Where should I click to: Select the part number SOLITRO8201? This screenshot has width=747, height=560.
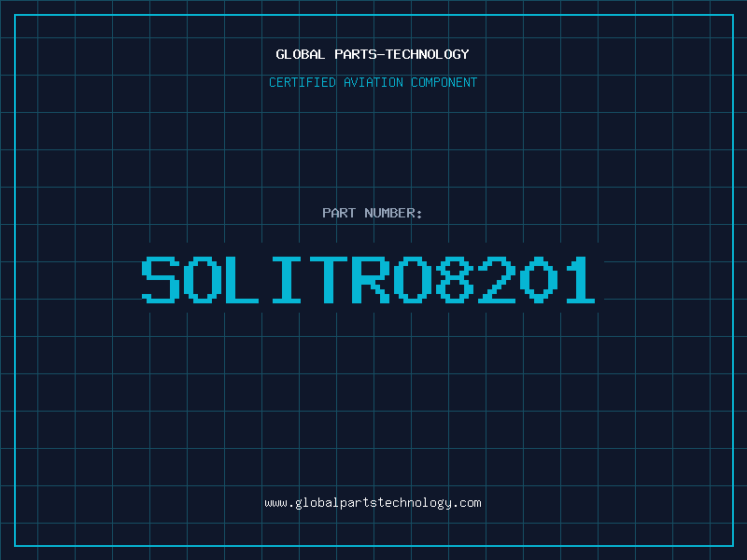368,280
